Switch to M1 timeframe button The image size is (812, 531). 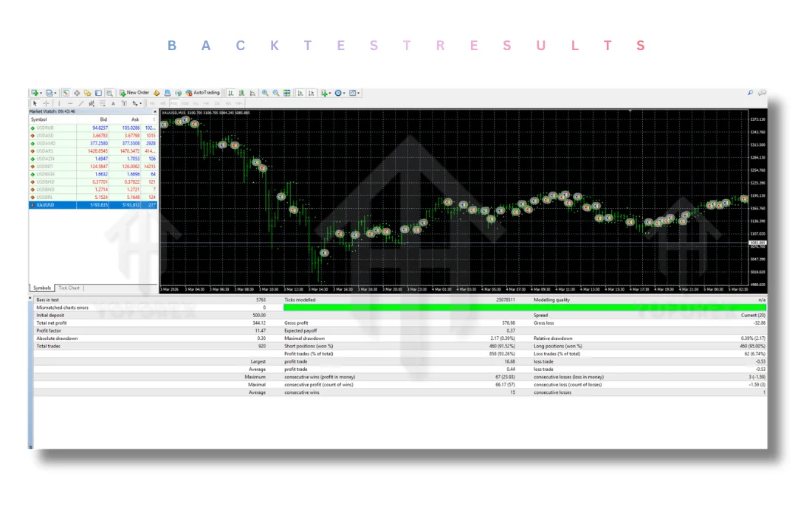pyautogui.click(x=153, y=103)
